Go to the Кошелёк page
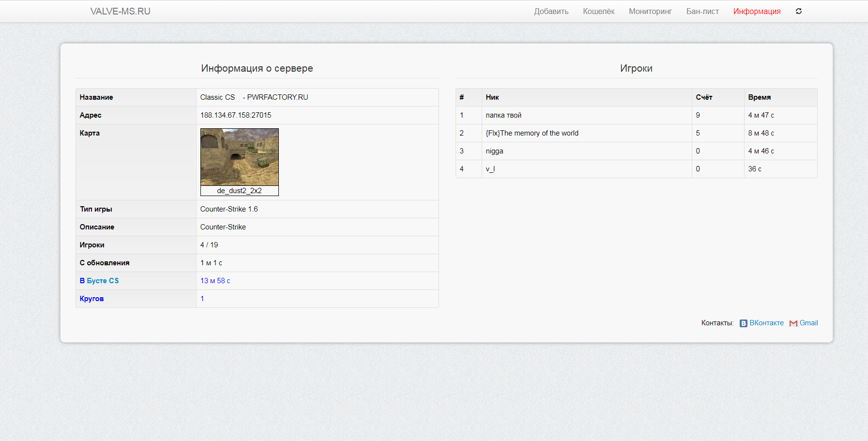The width and height of the screenshot is (868, 441). pos(598,11)
